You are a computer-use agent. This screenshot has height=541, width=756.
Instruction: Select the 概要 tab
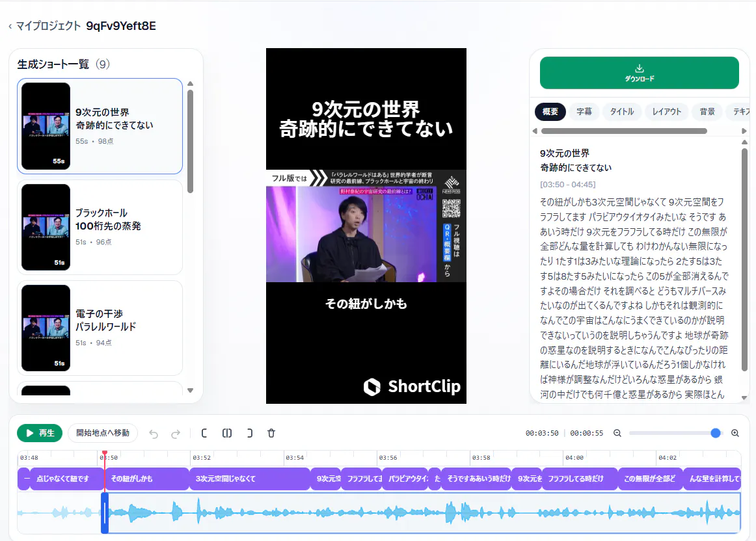click(550, 111)
